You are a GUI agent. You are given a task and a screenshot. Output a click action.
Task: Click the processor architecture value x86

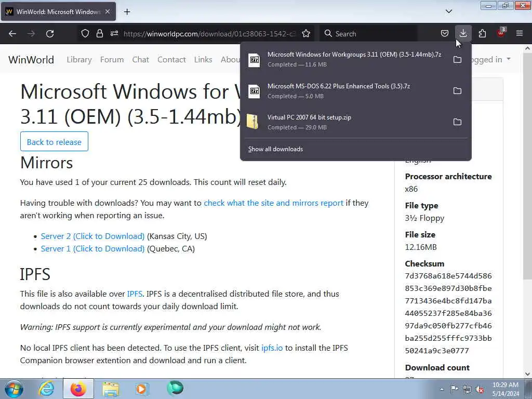coord(411,189)
